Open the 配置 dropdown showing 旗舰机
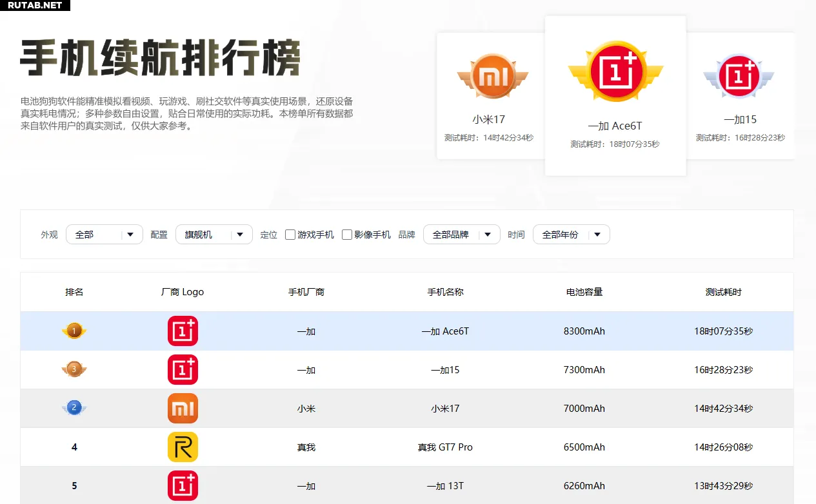816x504 pixels. pyautogui.click(x=214, y=235)
